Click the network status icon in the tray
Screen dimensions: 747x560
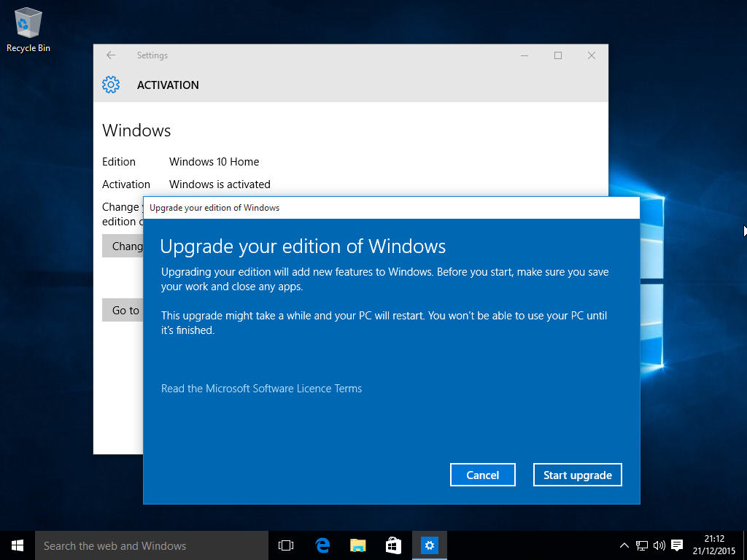click(x=642, y=545)
